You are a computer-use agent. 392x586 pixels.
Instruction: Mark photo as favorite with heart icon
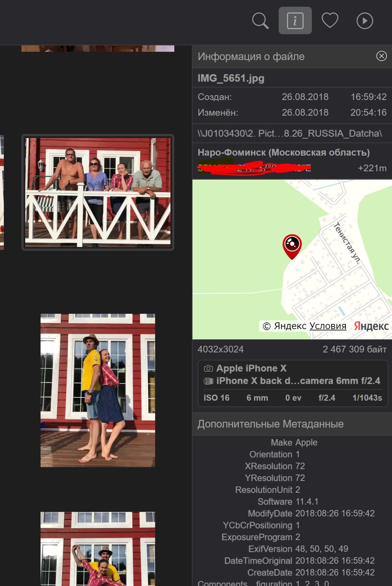pos(330,20)
